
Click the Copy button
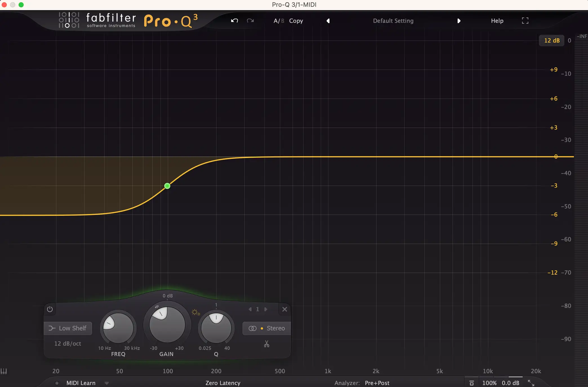[296, 21]
